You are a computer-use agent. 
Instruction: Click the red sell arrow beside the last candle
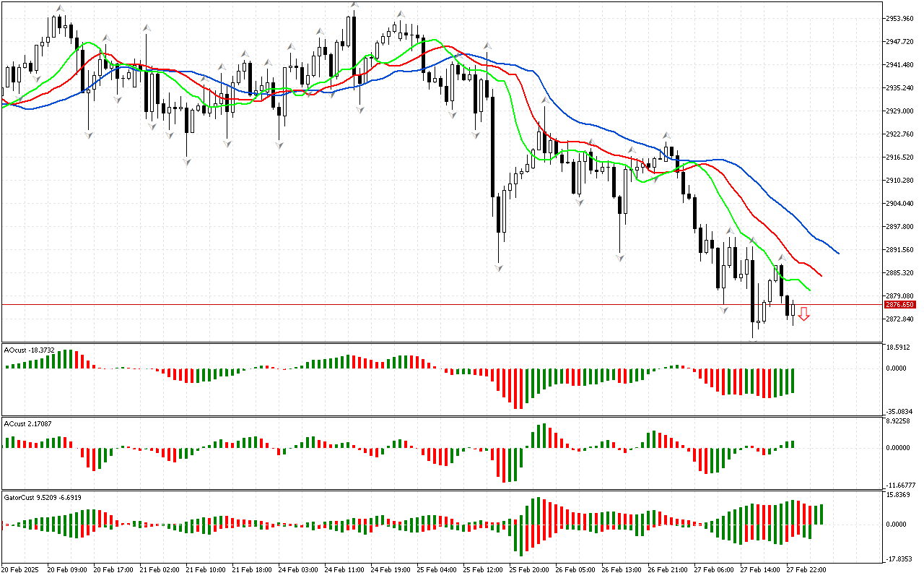tap(803, 314)
